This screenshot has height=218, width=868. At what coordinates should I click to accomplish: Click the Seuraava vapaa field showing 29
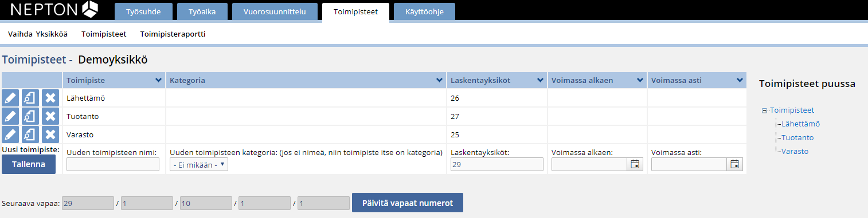[88, 203]
